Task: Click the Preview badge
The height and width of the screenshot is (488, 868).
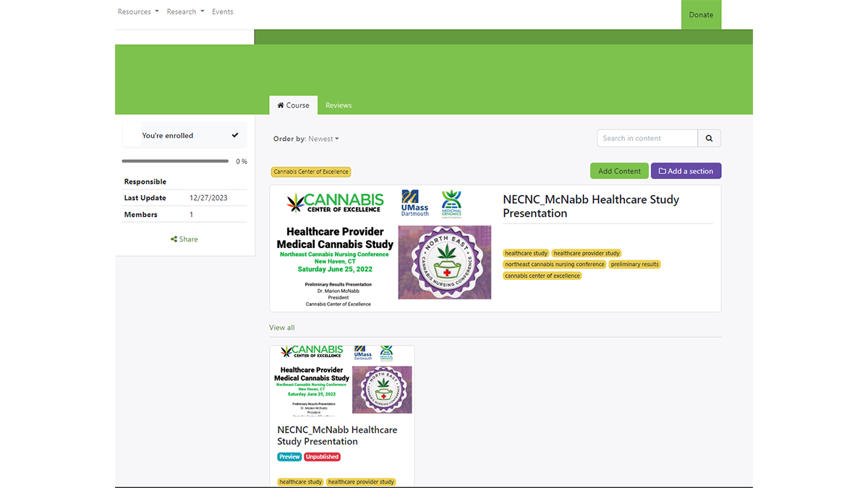Action: pyautogui.click(x=289, y=457)
